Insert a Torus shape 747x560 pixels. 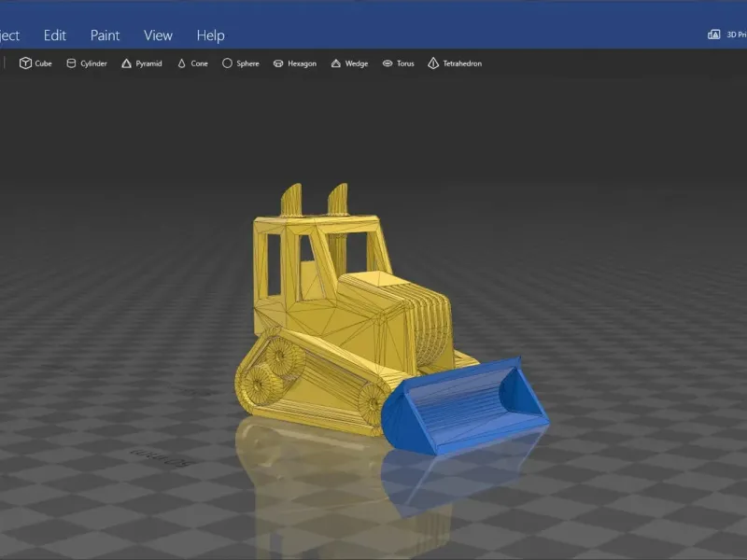point(399,63)
